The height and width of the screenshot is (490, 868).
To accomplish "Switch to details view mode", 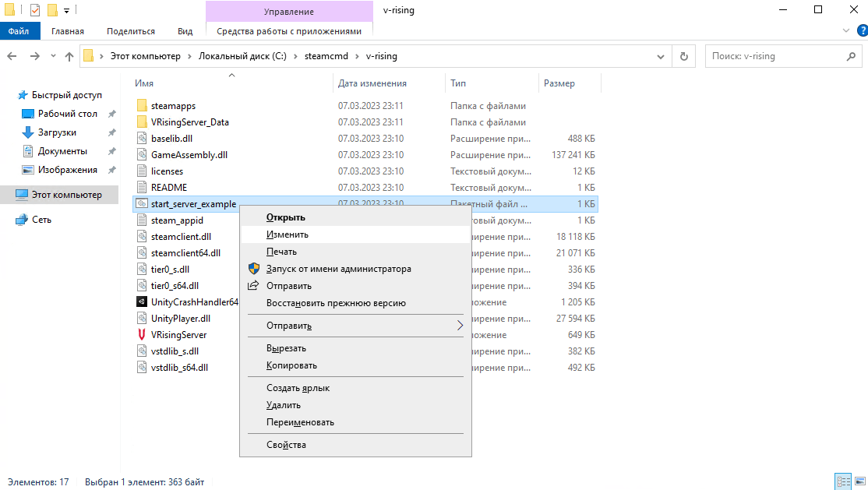I will click(x=842, y=481).
